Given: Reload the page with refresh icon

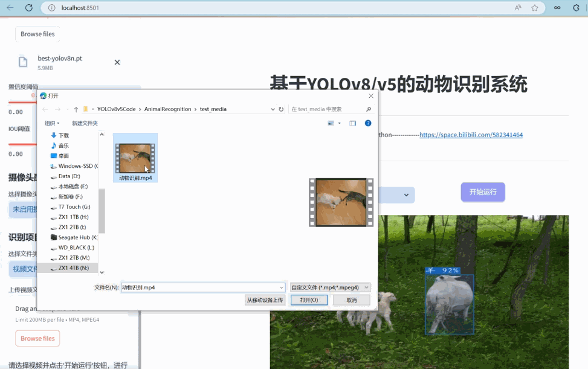Looking at the screenshot, I should 29,7.
